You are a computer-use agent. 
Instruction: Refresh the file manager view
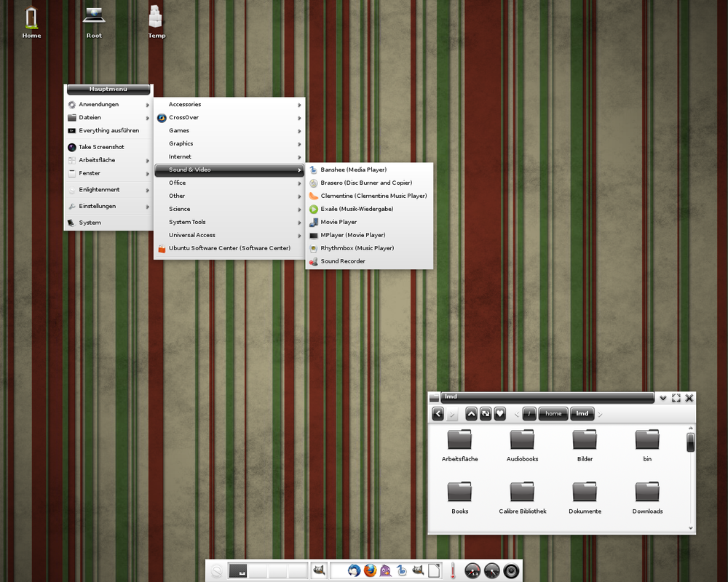(x=486, y=413)
